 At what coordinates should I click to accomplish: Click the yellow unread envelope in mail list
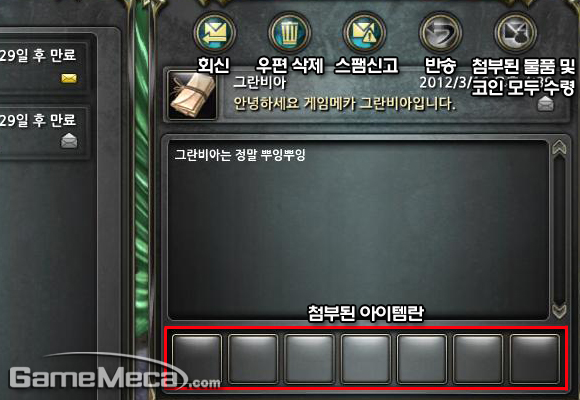pos(69,78)
